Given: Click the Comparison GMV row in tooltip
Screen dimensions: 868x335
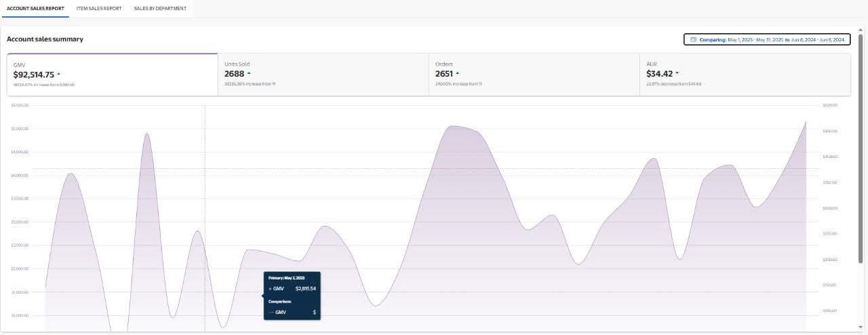Looking at the screenshot, I should pyautogui.click(x=292, y=312).
